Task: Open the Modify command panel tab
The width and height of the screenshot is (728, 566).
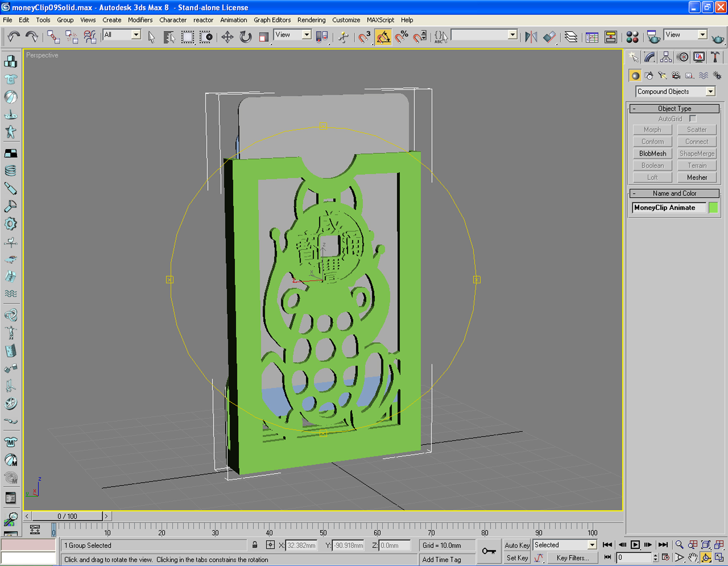Action: point(649,57)
